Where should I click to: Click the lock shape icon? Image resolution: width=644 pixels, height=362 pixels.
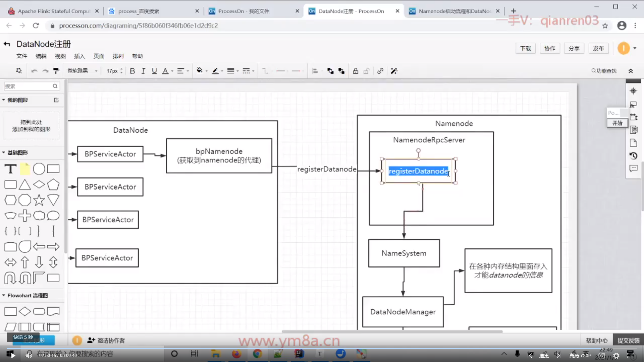click(356, 71)
